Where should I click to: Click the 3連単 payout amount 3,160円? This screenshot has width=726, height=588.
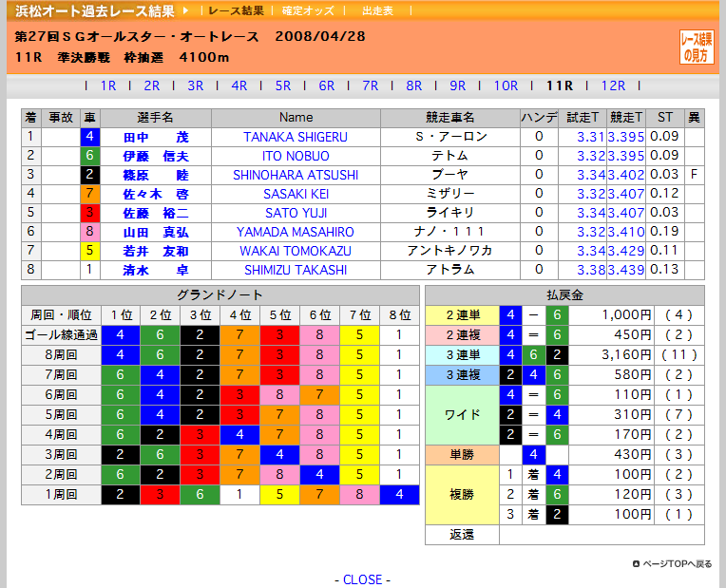point(626,355)
